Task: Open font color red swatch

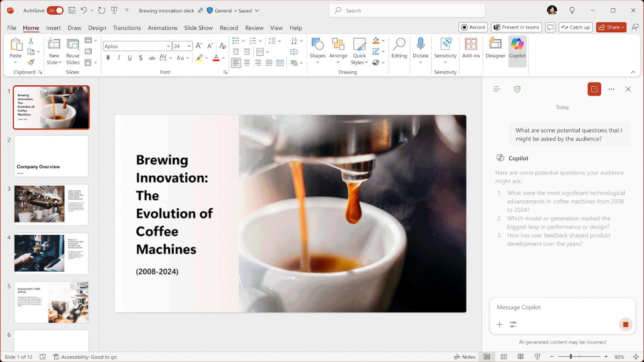Action: pos(216,58)
